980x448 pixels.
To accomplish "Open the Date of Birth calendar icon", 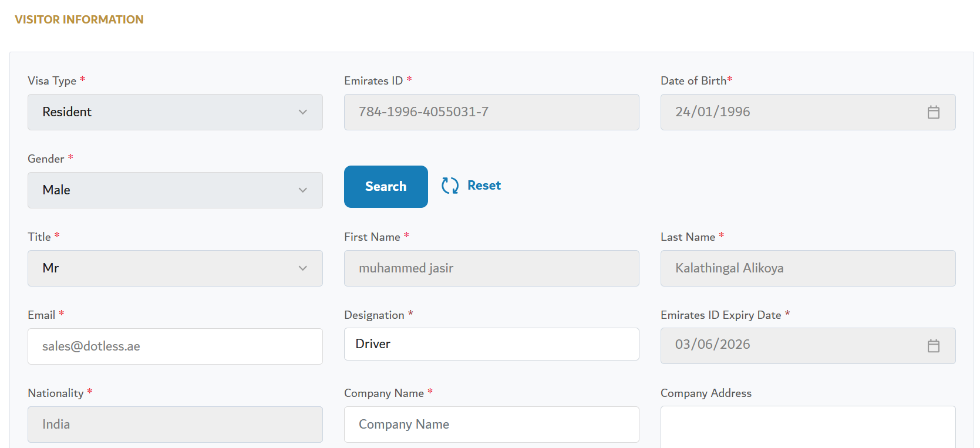I will (933, 112).
